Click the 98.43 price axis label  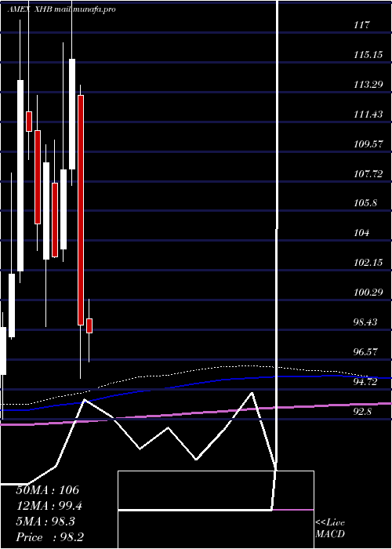click(x=365, y=322)
